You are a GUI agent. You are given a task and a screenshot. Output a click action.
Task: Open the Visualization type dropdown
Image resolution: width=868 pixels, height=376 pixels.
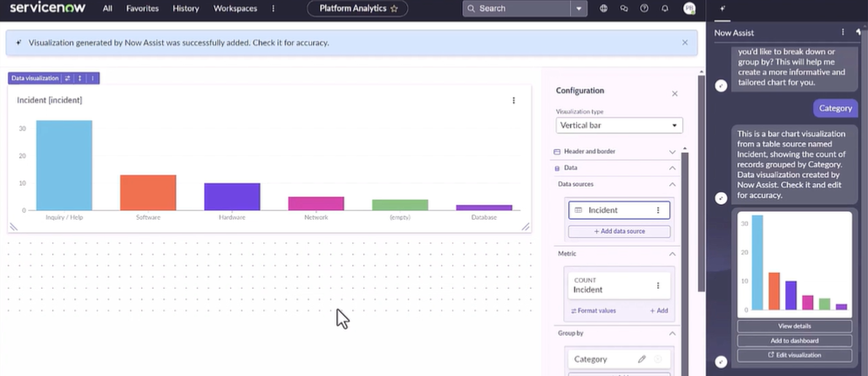coord(619,125)
